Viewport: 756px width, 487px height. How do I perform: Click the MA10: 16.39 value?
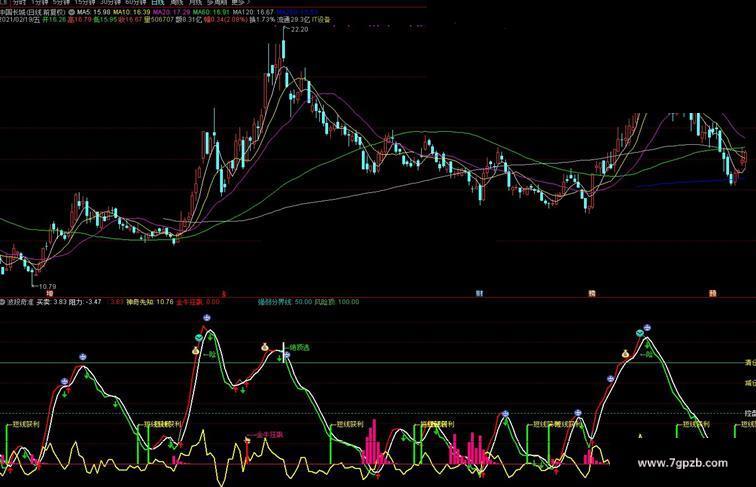(x=132, y=12)
